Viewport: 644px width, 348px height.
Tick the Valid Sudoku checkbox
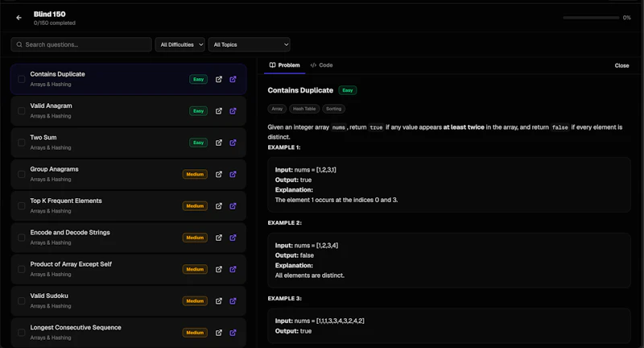coord(22,300)
